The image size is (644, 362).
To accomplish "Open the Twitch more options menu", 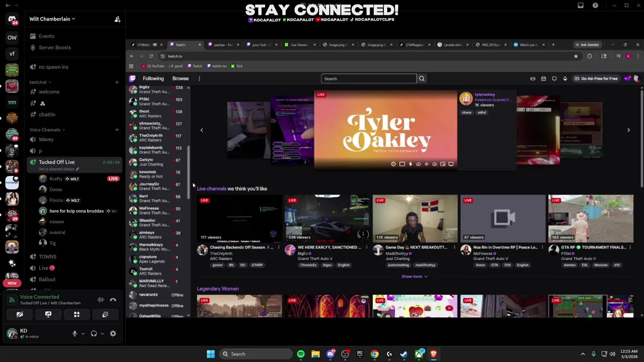I will point(199,78).
